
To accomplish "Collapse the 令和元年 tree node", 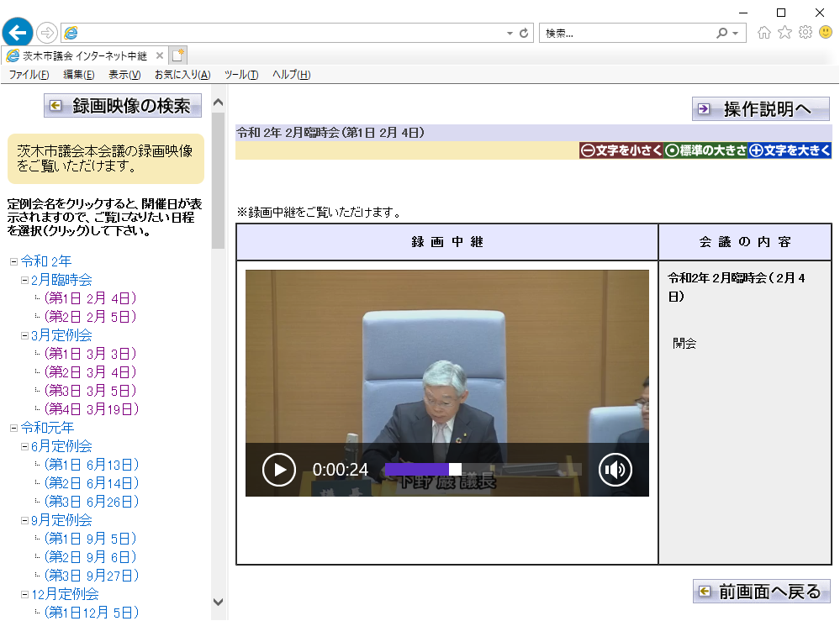I will coord(14,428).
